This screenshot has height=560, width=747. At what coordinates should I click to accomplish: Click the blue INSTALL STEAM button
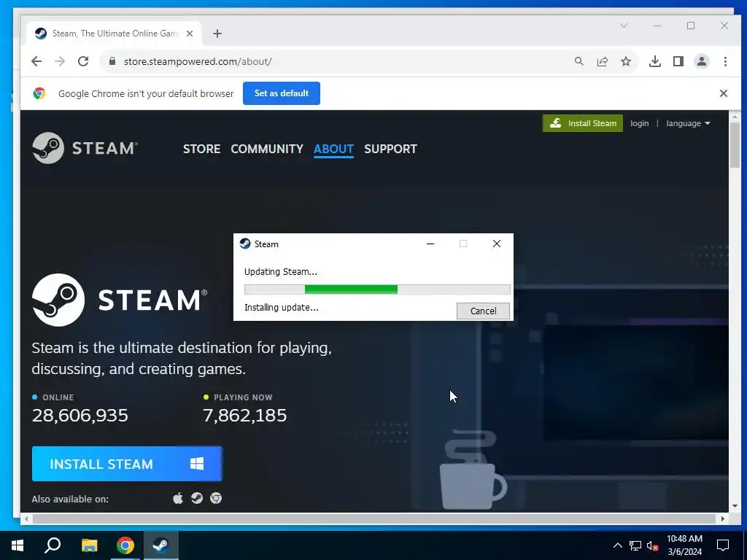pos(127,464)
